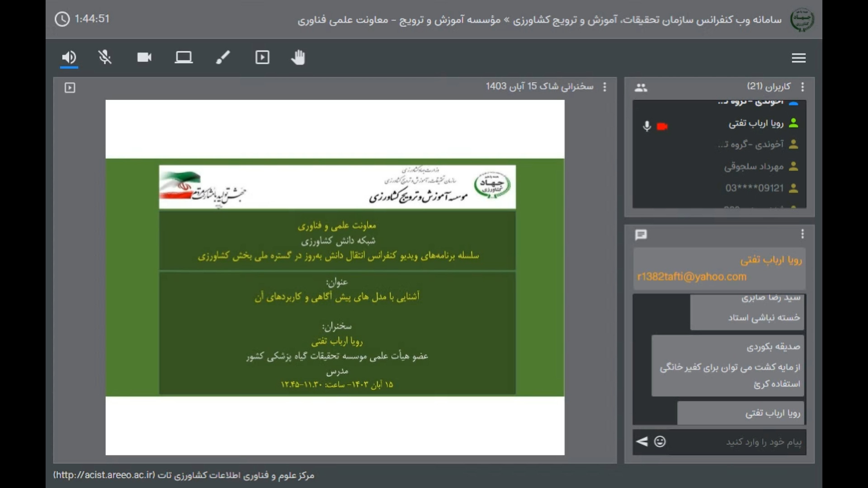Open the hamburger main menu
The height and width of the screenshot is (488, 868).
[798, 58]
